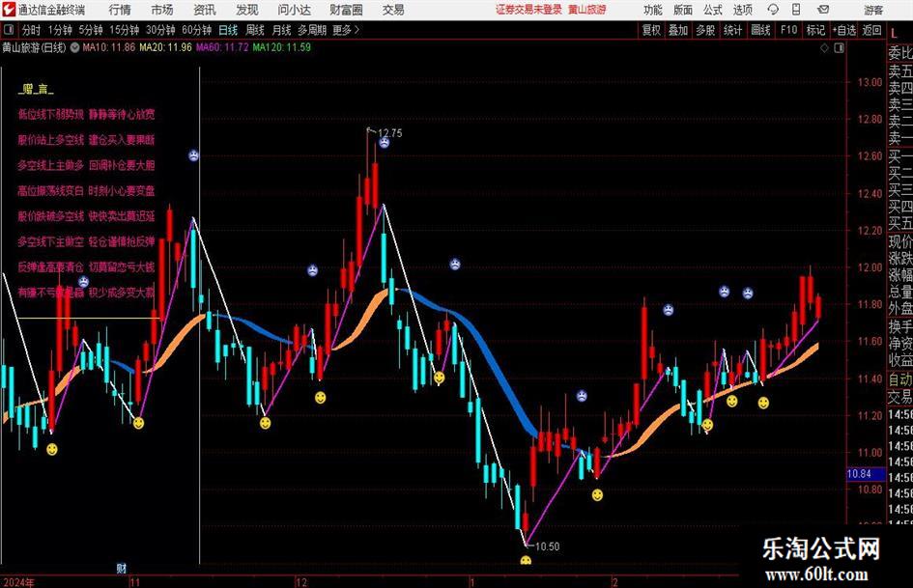Screen dimensions: 913x588
Task: Switch to the 1分钟 period
Action: (60, 30)
